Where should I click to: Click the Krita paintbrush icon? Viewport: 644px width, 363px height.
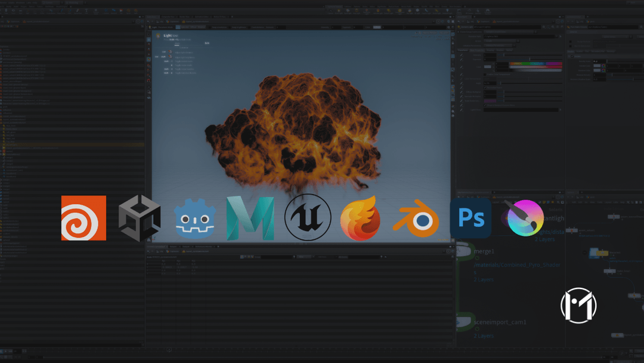[x=525, y=217]
